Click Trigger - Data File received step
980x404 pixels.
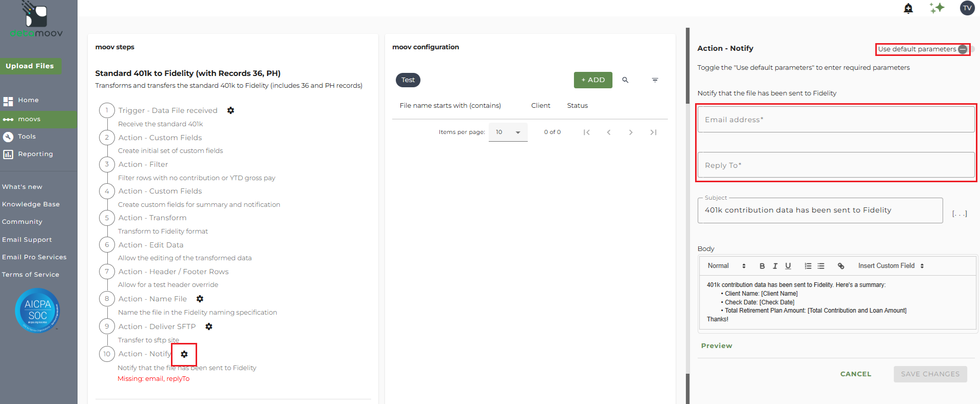(x=167, y=110)
